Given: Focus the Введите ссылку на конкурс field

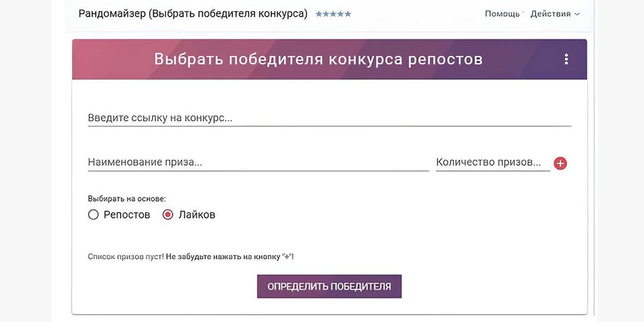Looking at the screenshot, I should pos(328,118).
